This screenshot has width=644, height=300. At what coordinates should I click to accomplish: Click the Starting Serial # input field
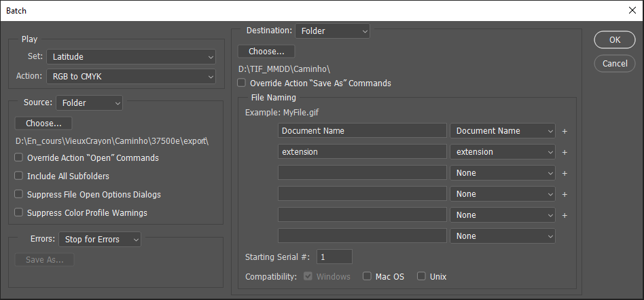click(x=334, y=257)
